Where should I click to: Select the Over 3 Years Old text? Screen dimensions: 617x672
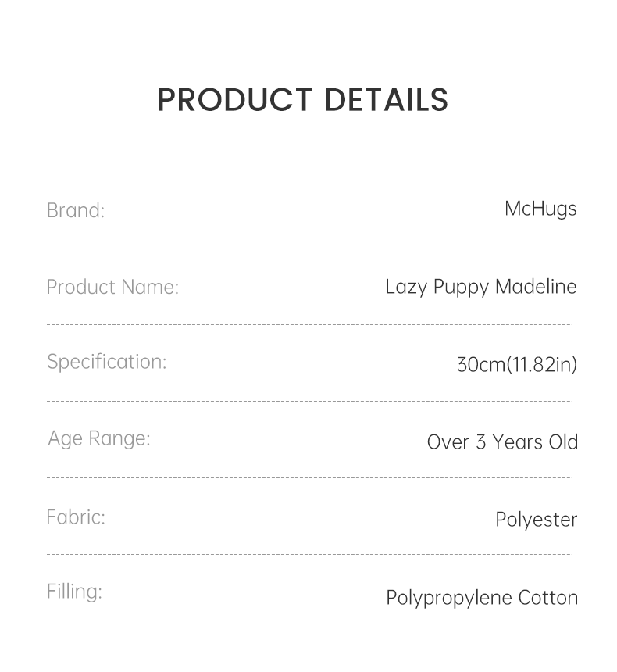(502, 441)
